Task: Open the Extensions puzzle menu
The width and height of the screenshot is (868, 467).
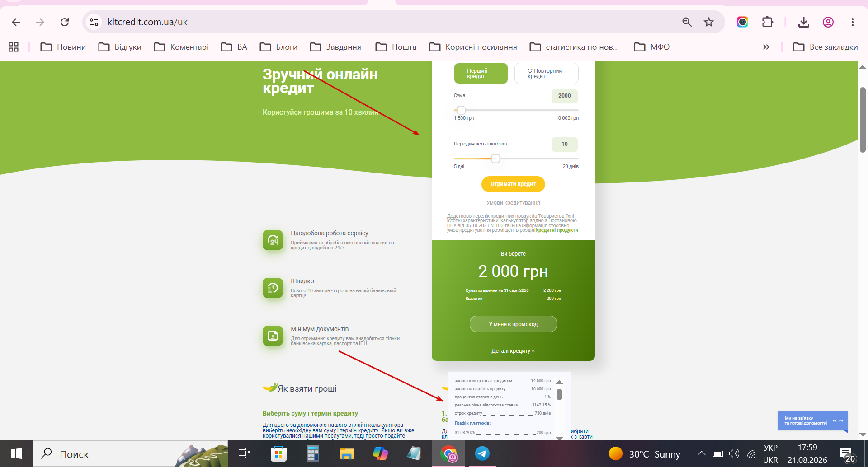Action: (x=767, y=22)
